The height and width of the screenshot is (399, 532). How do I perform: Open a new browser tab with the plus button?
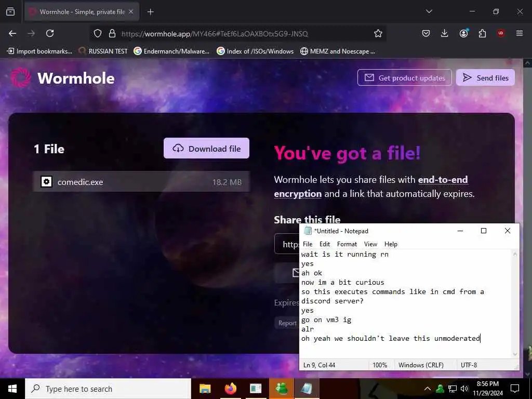(x=151, y=12)
